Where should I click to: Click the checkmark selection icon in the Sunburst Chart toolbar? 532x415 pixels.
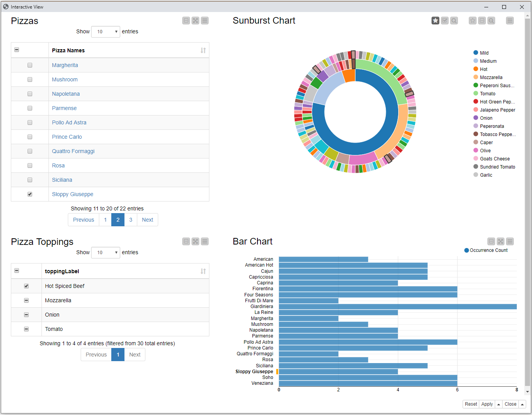click(445, 21)
